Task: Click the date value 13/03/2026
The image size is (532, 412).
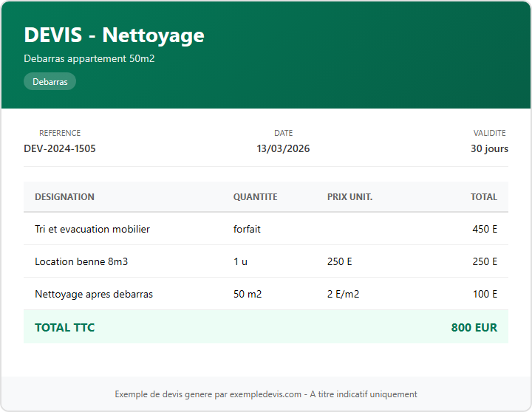Action: pyautogui.click(x=283, y=148)
